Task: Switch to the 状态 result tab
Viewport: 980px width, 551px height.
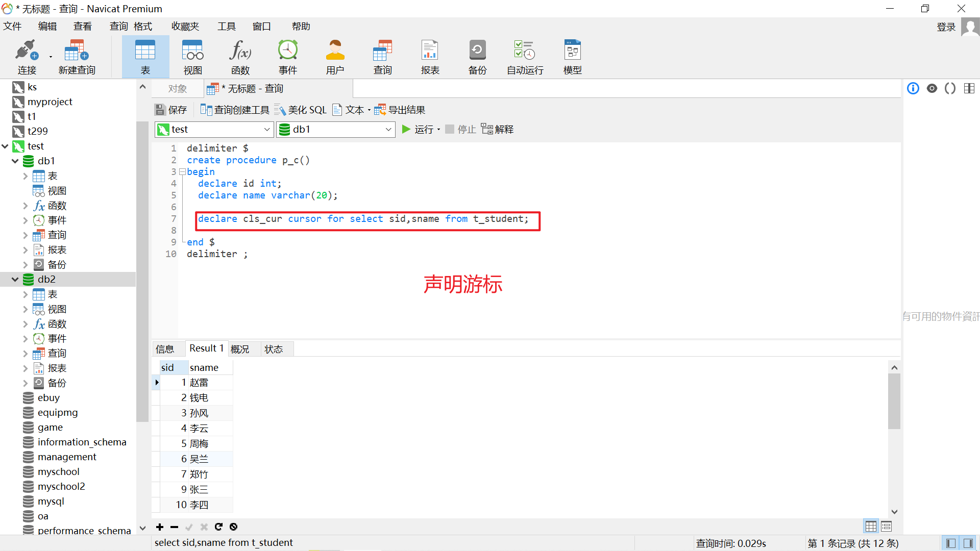Action: (274, 349)
